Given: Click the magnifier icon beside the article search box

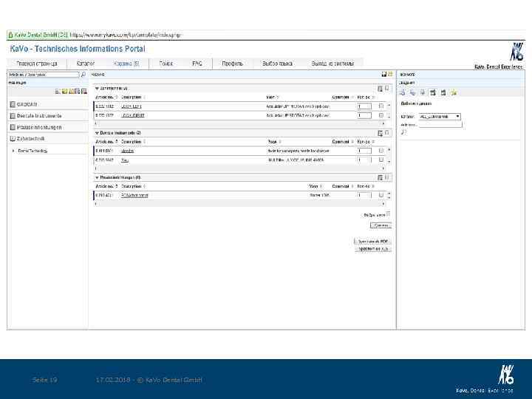Looking at the screenshot, I should point(83,75).
